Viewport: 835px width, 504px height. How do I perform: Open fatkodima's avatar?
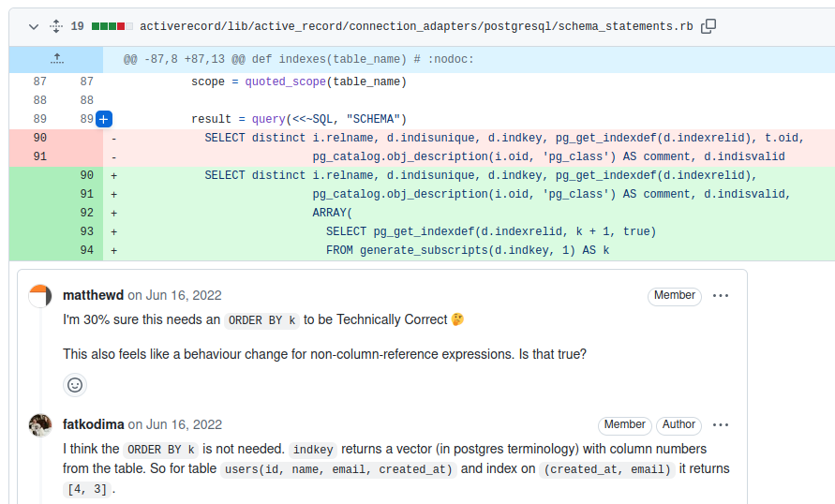[40, 425]
